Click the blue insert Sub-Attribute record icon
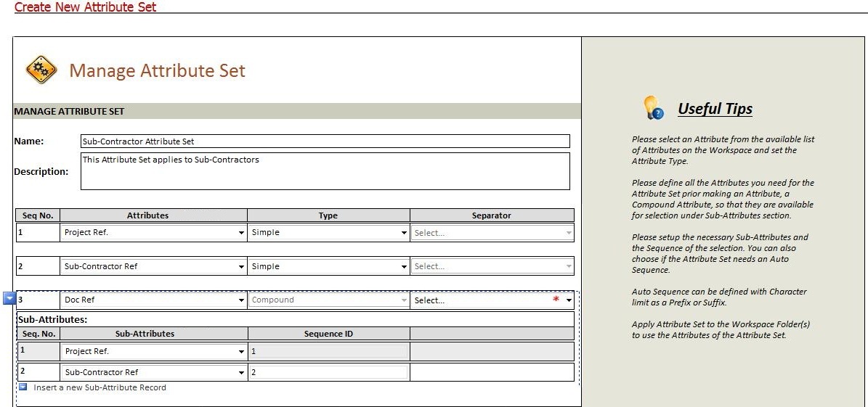This screenshot has width=868, height=407. [23, 387]
